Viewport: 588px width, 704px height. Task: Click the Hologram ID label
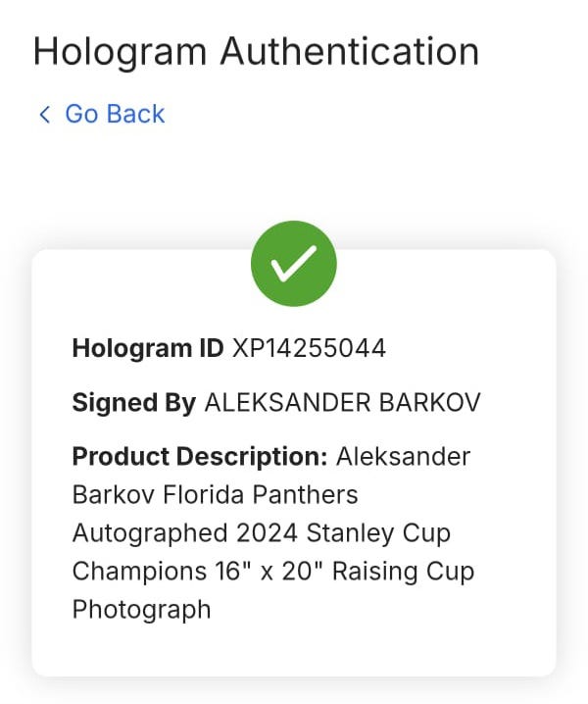click(148, 348)
